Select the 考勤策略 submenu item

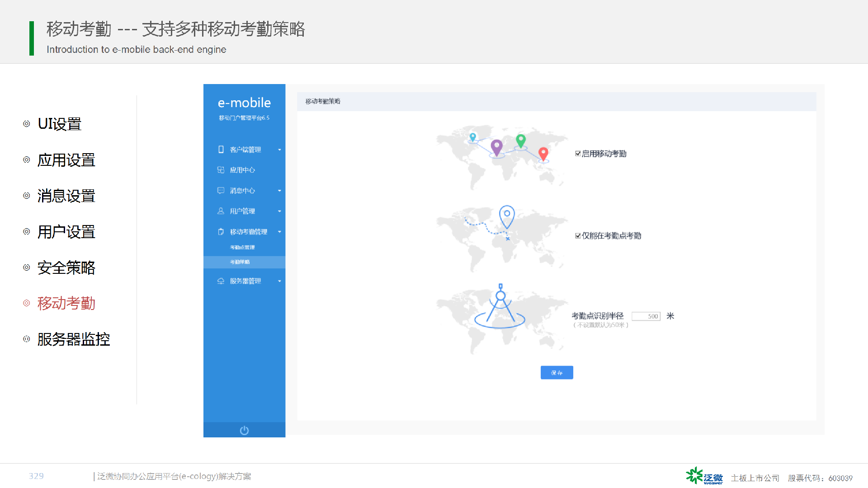click(244, 262)
